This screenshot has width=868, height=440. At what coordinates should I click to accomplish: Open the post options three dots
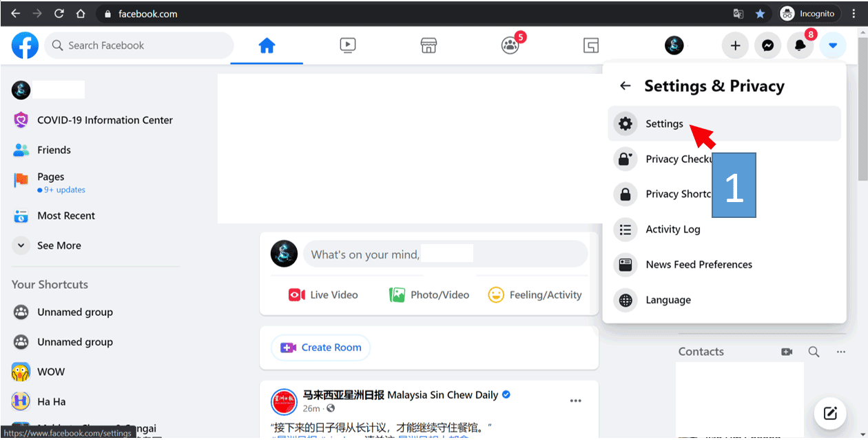pyautogui.click(x=575, y=401)
